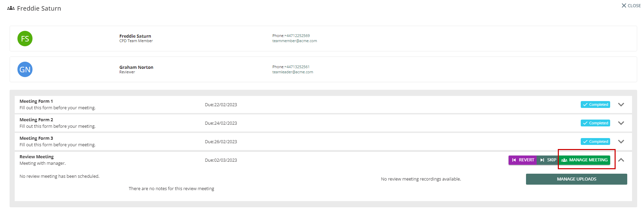Click Freddie Saturn's phone number
The width and height of the screenshot is (644, 210).
[x=297, y=36]
